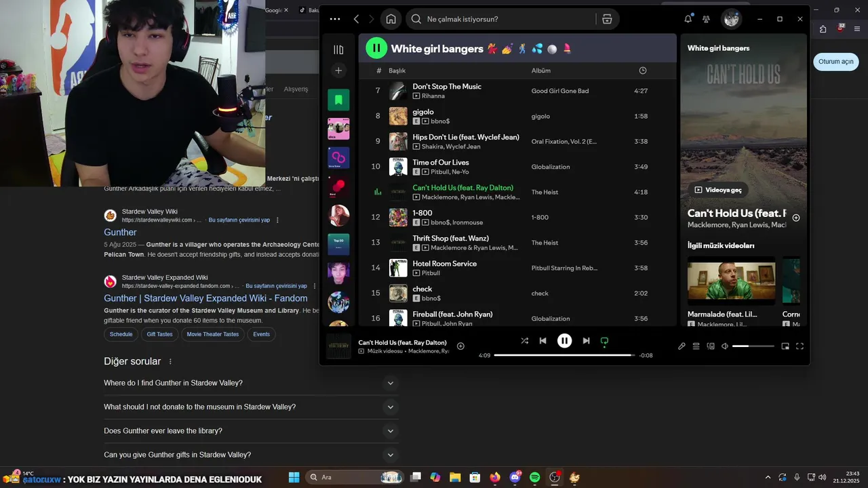
Task: Set the Spotify volume slider level
Action: (753, 346)
